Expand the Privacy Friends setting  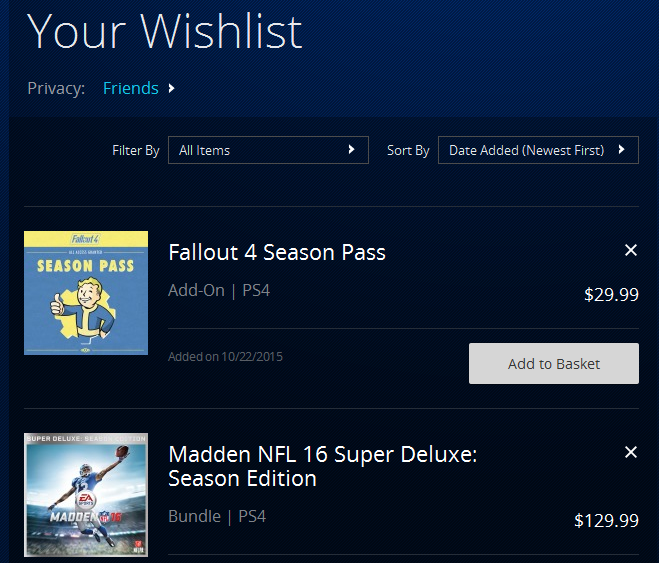(x=131, y=88)
